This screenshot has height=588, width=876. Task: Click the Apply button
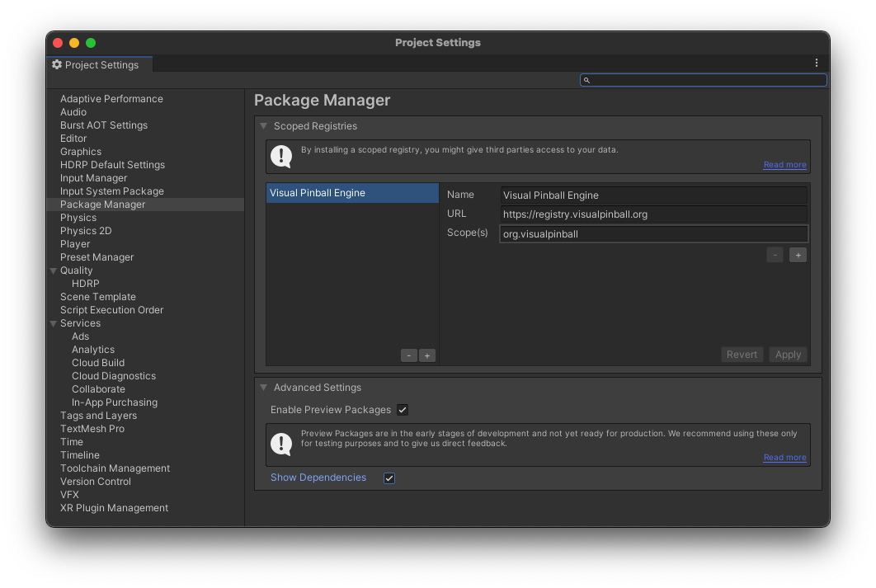pyautogui.click(x=788, y=355)
